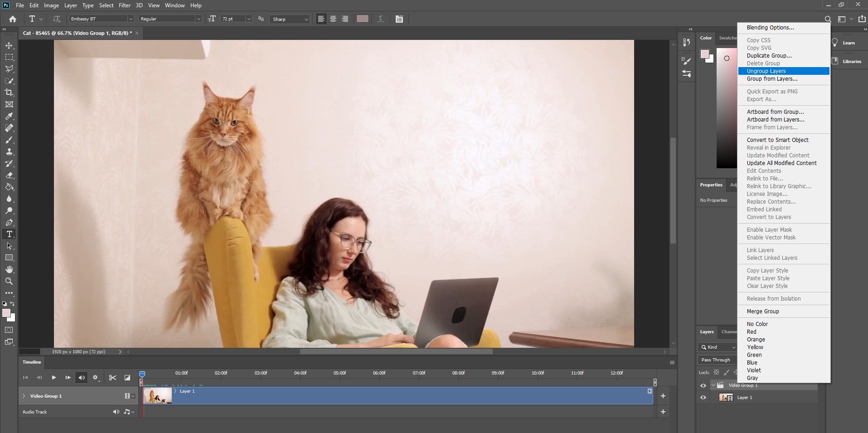Expand Video Group 1 in the timeline
The image size is (868, 433).
[x=23, y=395]
